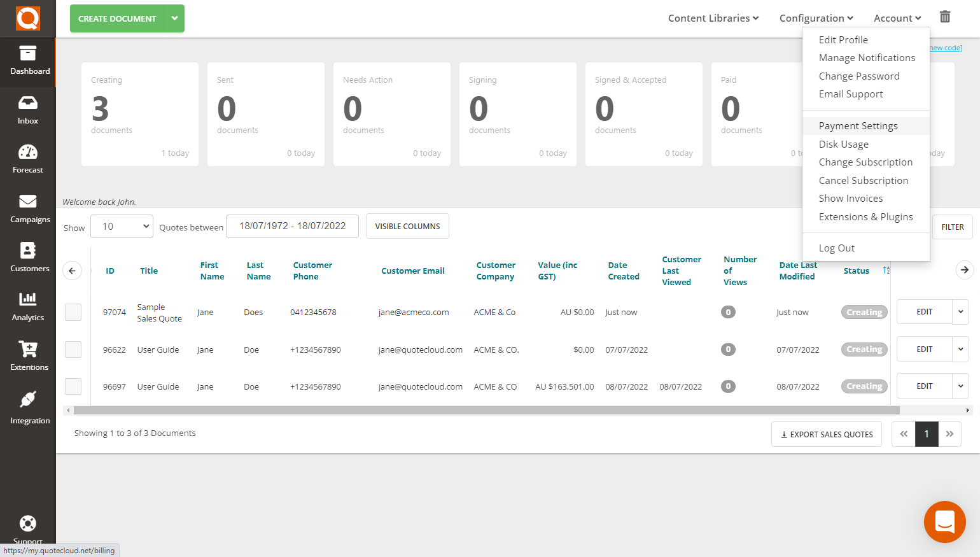This screenshot has width=980, height=557.
Task: Tick the checkbox for quote 96697
Action: click(73, 386)
